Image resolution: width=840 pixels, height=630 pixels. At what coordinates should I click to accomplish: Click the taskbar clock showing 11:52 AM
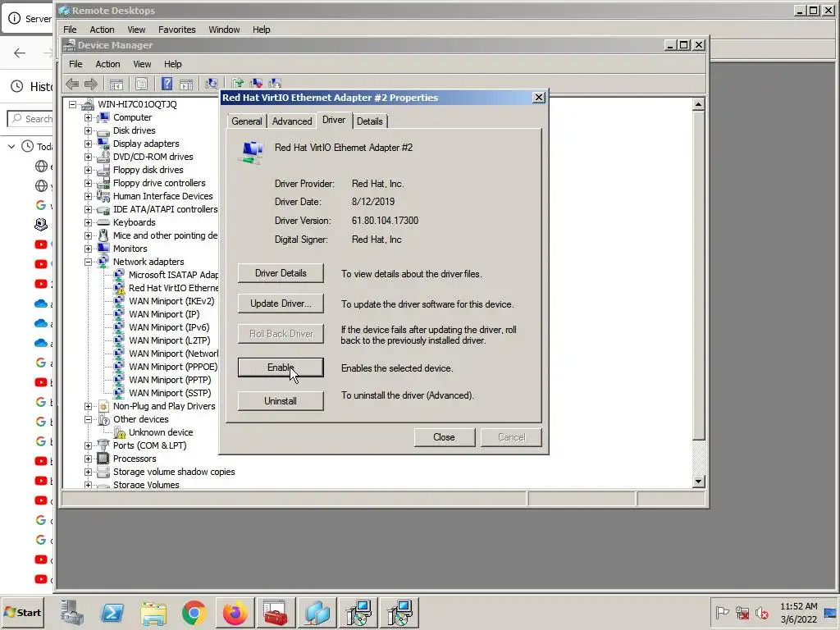click(x=798, y=613)
